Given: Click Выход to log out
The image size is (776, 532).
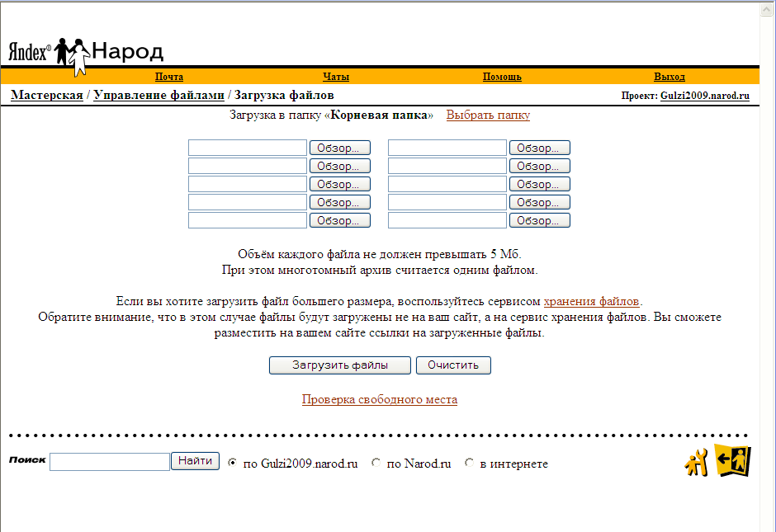Looking at the screenshot, I should click(x=670, y=77).
